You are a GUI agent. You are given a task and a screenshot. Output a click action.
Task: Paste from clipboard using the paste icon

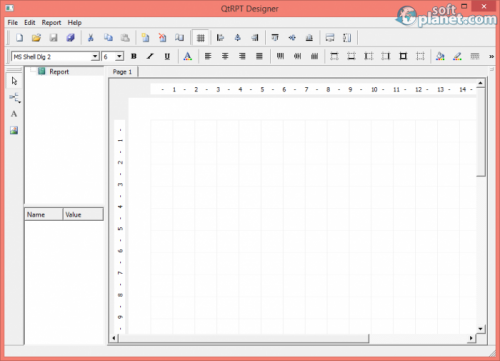point(125,38)
